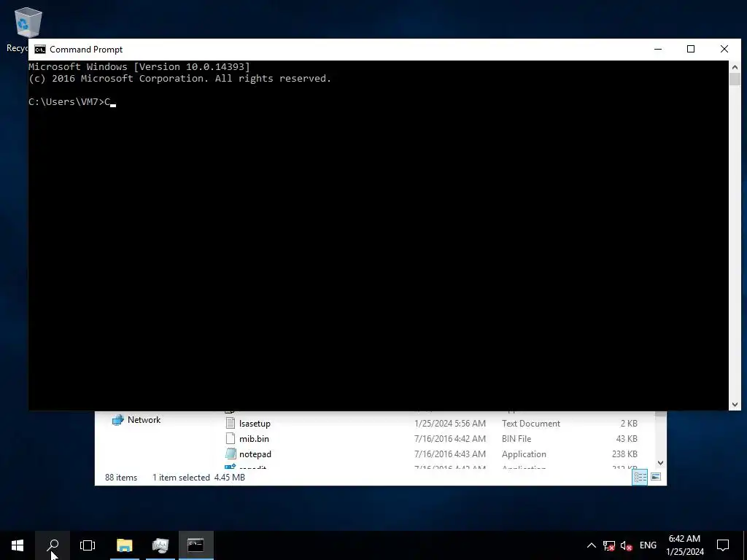Screen dimensions: 747x560
Task: Click the '1/25/2024 5:56 AM' date cell
Action: click(x=449, y=424)
